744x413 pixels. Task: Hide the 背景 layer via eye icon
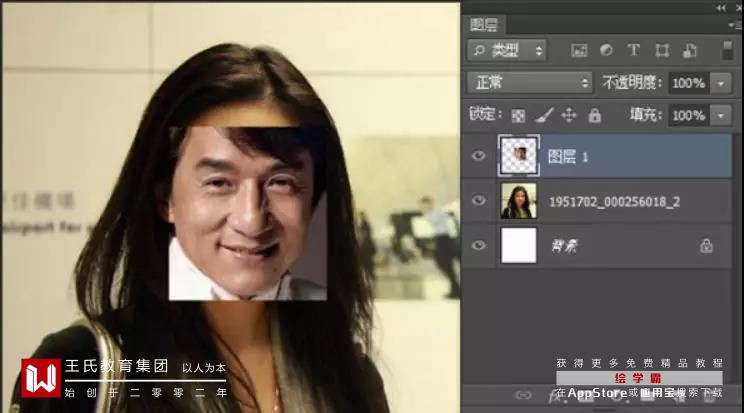tap(479, 245)
